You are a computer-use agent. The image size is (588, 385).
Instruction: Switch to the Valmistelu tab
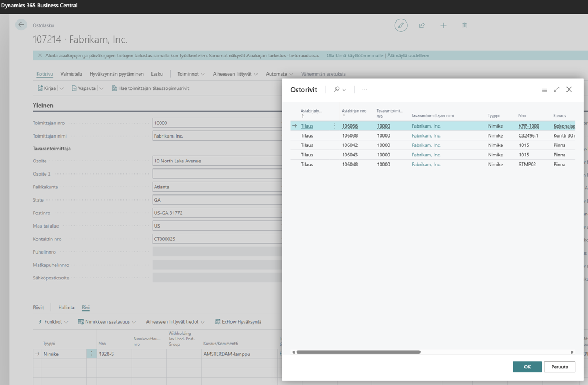tap(71, 74)
